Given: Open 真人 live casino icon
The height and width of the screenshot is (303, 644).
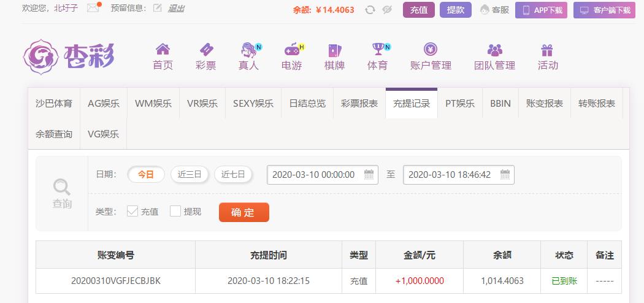Looking at the screenshot, I should point(249,50).
